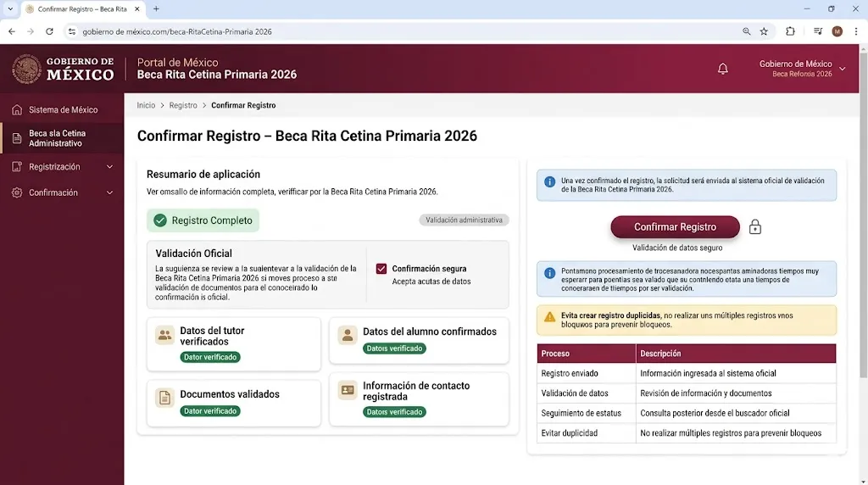Expand the Confirmación sidebar chevron
868x485 pixels.
click(x=109, y=192)
